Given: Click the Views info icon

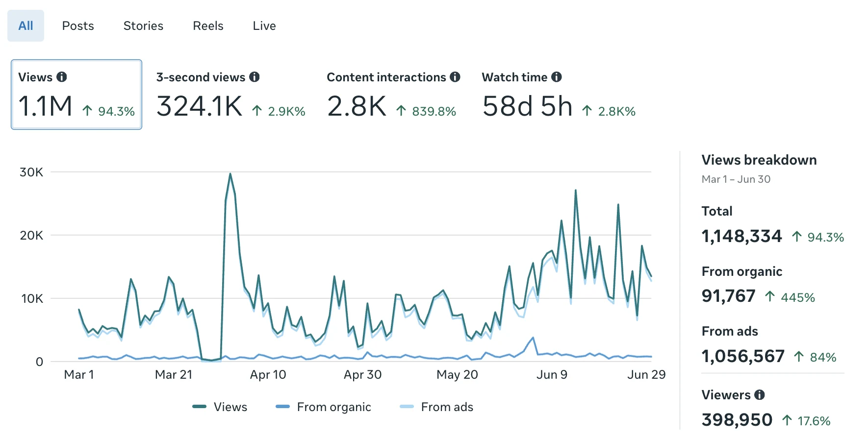Looking at the screenshot, I should click(x=62, y=77).
